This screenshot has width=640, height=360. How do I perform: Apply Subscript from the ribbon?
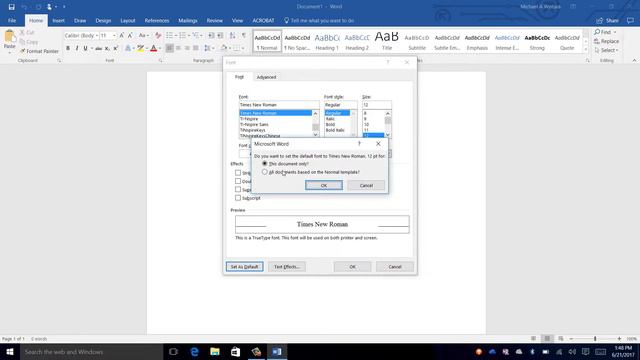[x=107, y=48]
